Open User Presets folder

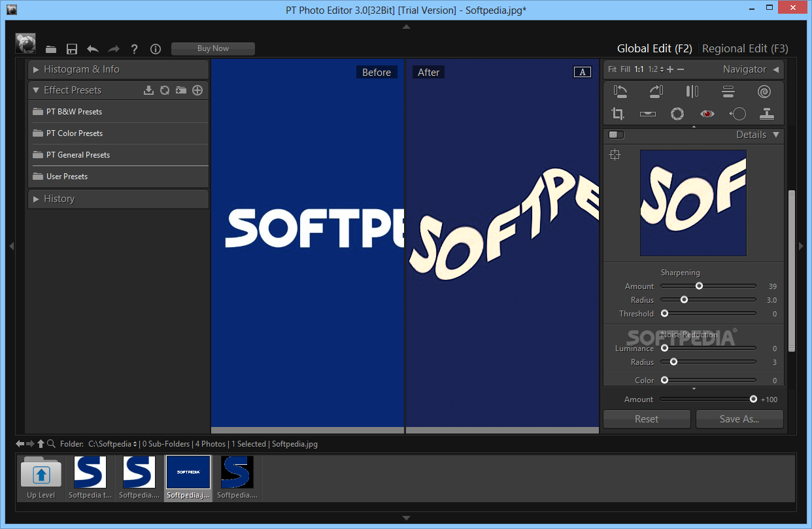coord(118,177)
